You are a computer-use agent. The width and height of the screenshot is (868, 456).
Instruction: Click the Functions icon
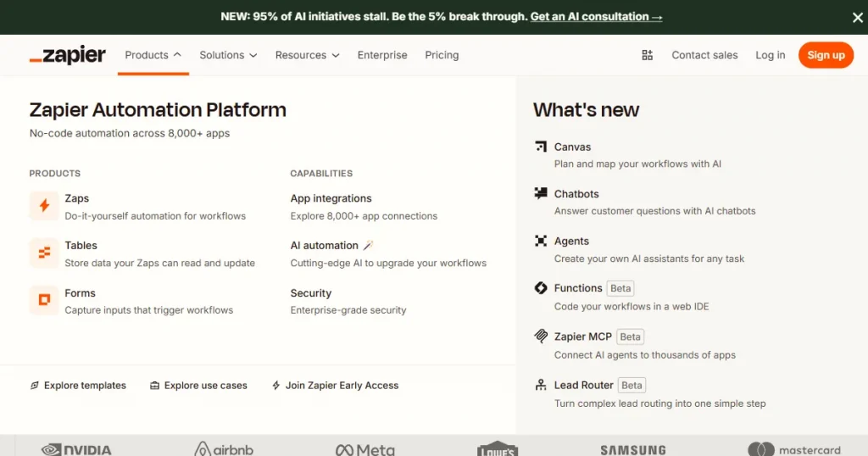tap(541, 288)
